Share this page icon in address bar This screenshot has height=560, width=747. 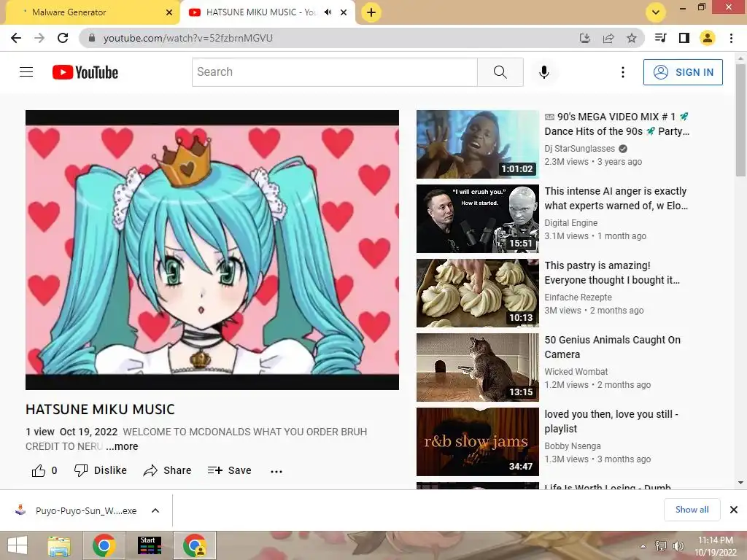pos(608,38)
